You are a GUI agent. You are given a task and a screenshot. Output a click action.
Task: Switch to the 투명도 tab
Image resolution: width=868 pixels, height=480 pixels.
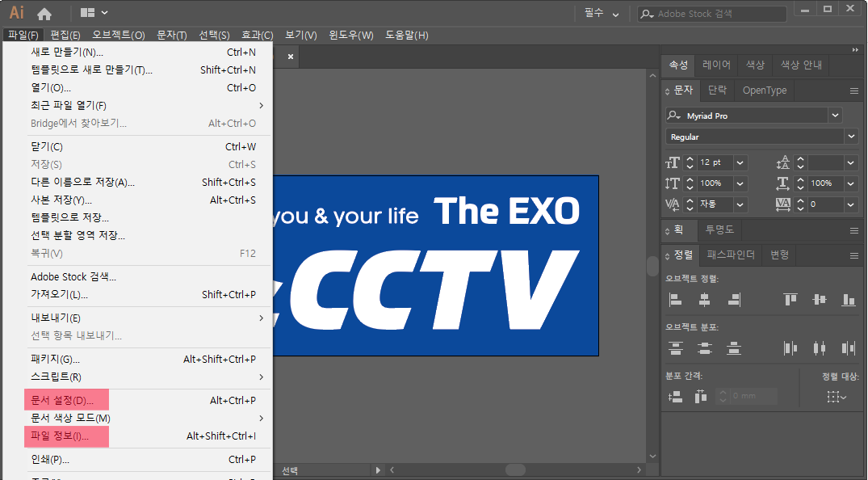719,229
